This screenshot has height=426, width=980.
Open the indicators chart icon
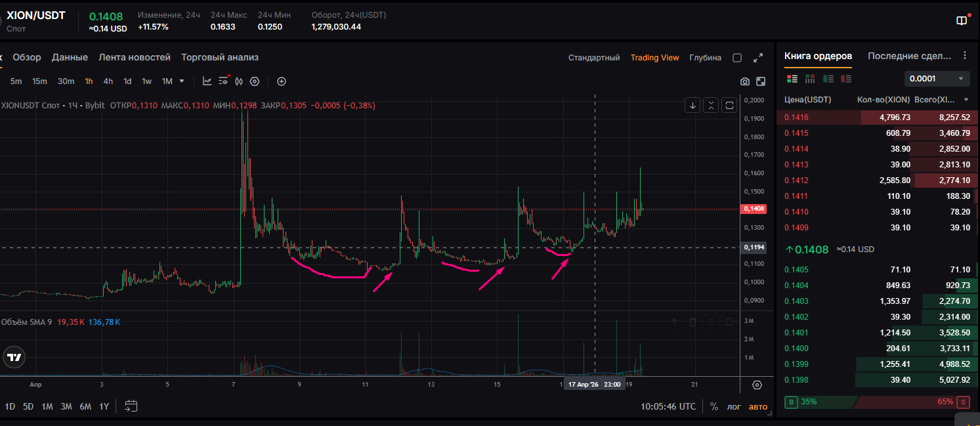(207, 81)
